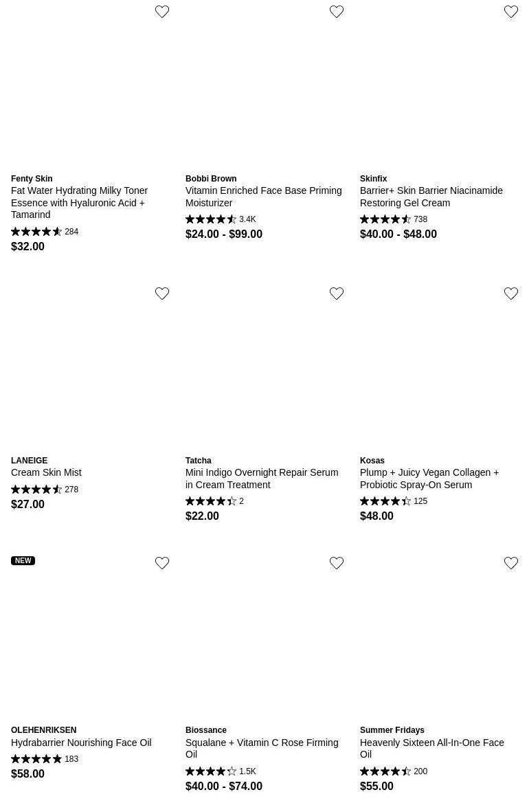This screenshot has height=812, width=529.
Task: Add Biossance Rose Firming Oil to Loves
Action: 337,563
